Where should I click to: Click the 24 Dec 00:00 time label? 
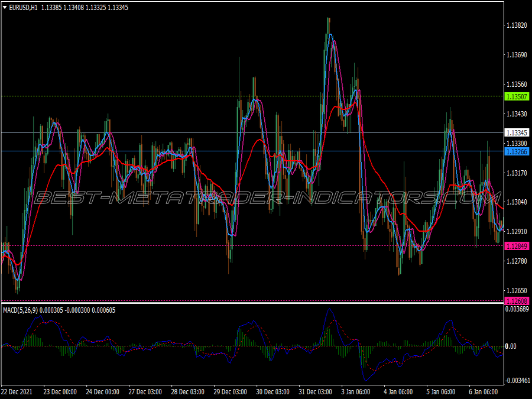(x=102, y=391)
